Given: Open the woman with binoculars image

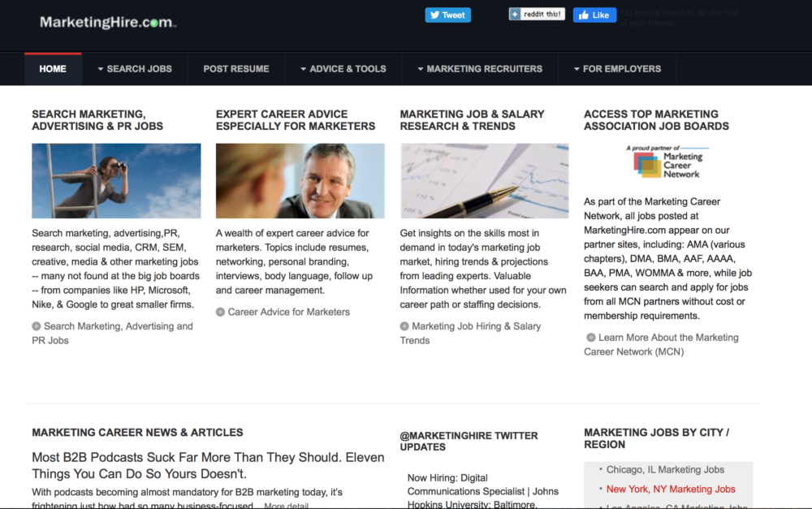Looking at the screenshot, I should (116, 181).
